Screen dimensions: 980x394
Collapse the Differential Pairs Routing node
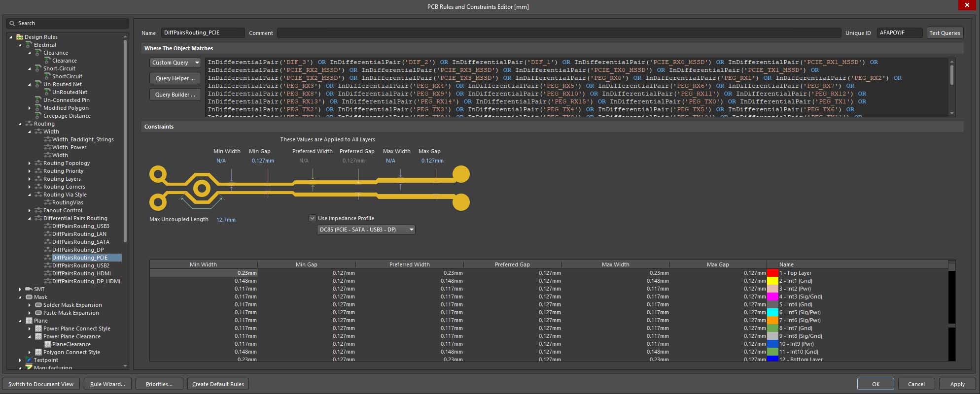pos(29,218)
